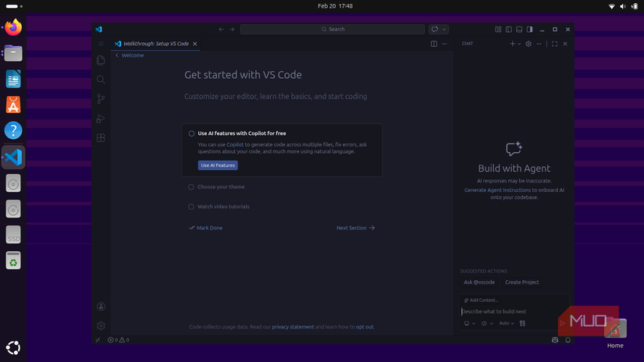Maximize the chat panel size
644x362 pixels.
[554, 44]
